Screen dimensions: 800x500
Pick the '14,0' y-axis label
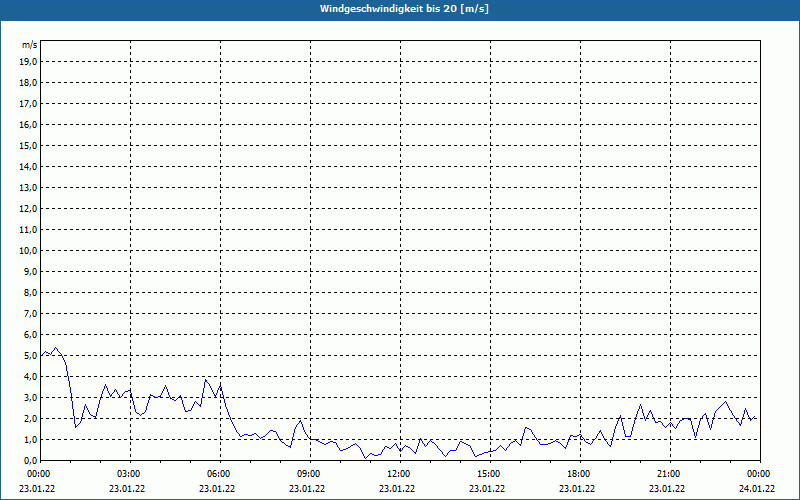click(x=29, y=166)
